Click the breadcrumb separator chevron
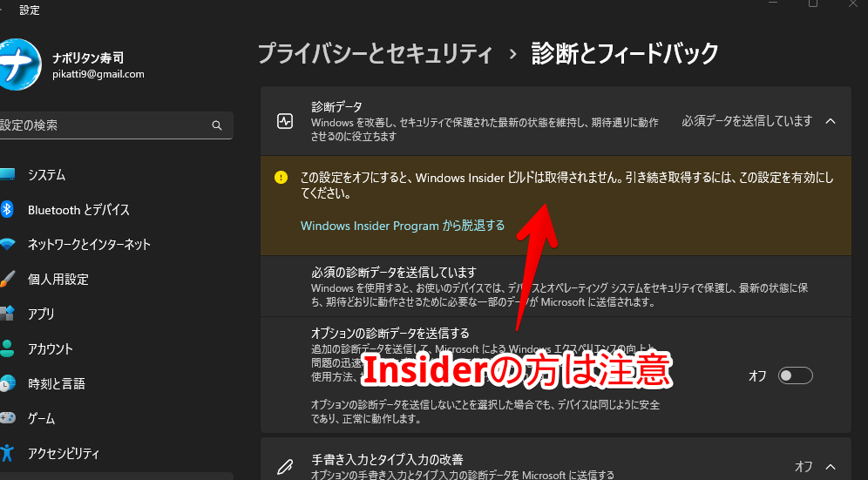 pos(512,54)
